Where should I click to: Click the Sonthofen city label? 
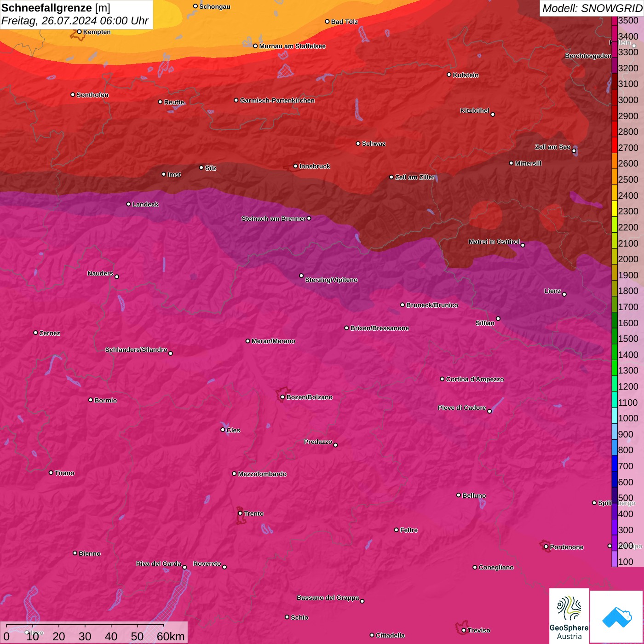[92, 95]
